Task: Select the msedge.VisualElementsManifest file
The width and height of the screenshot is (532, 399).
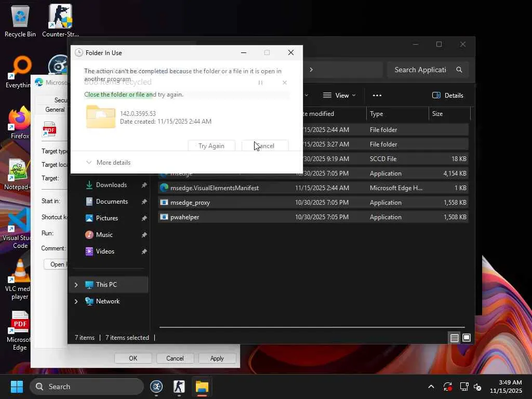Action: coord(313,188)
